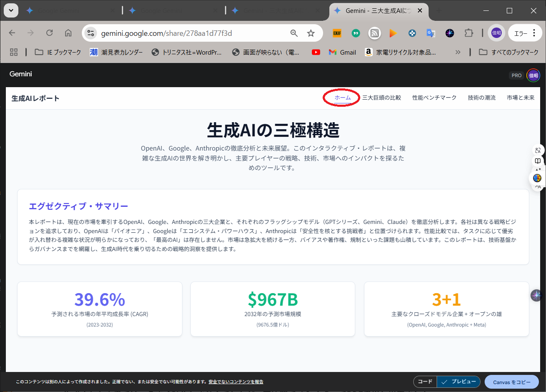Image resolution: width=546 pixels, height=392 pixels.
Task: Open the green quote-mark extension
Action: point(356,33)
